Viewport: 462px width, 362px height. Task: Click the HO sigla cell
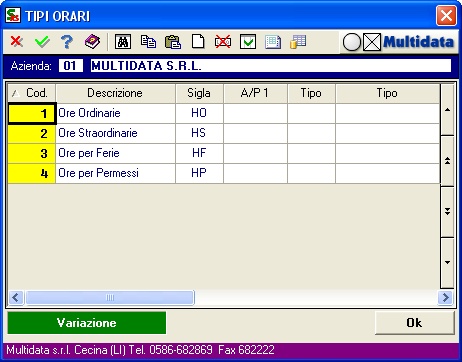point(199,113)
